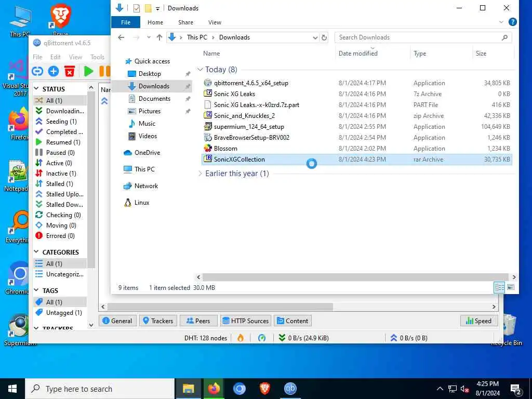Image resolution: width=532 pixels, height=399 pixels.
Task: Open qBittorrent Tools menu
Action: tap(97, 57)
